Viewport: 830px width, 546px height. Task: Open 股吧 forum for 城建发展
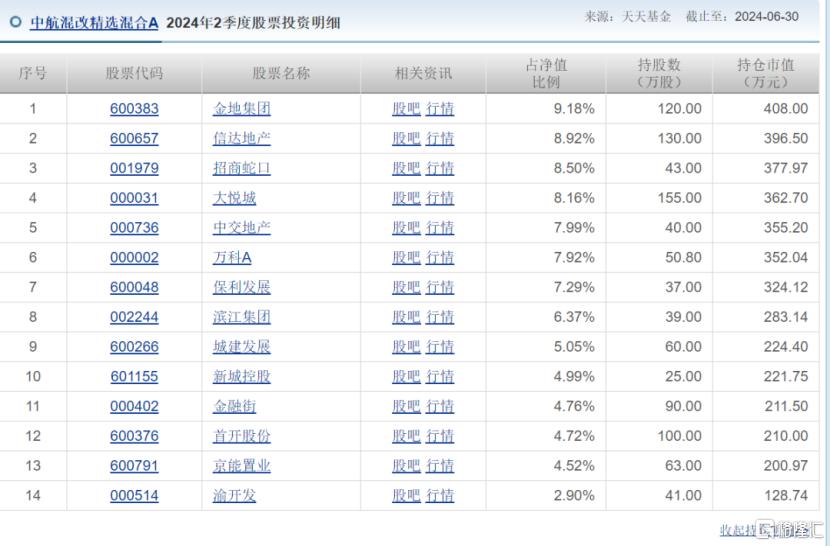click(x=406, y=346)
